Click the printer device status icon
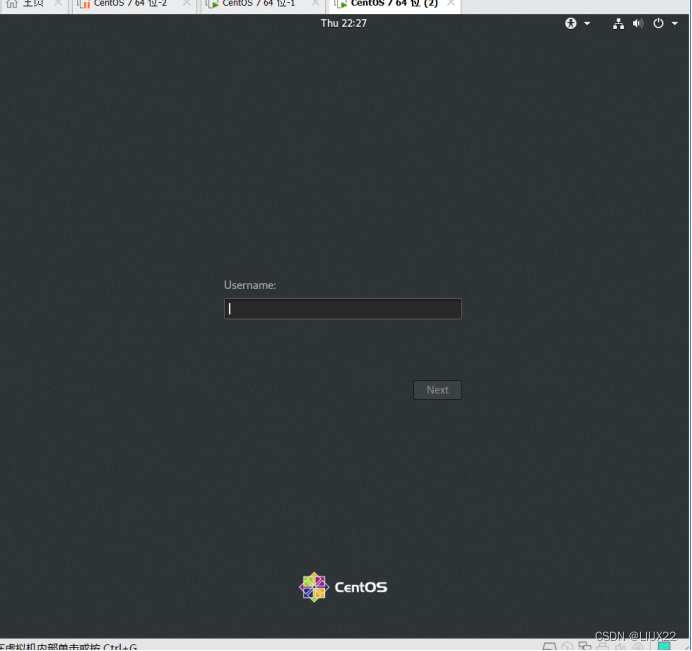This screenshot has height=651, width=692. click(603, 647)
